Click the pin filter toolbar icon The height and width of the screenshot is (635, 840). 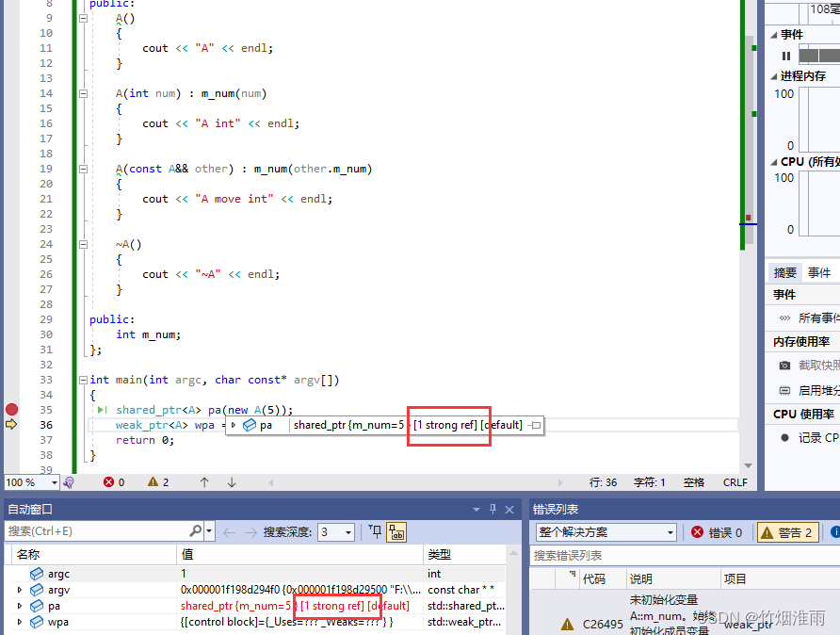tap(376, 531)
